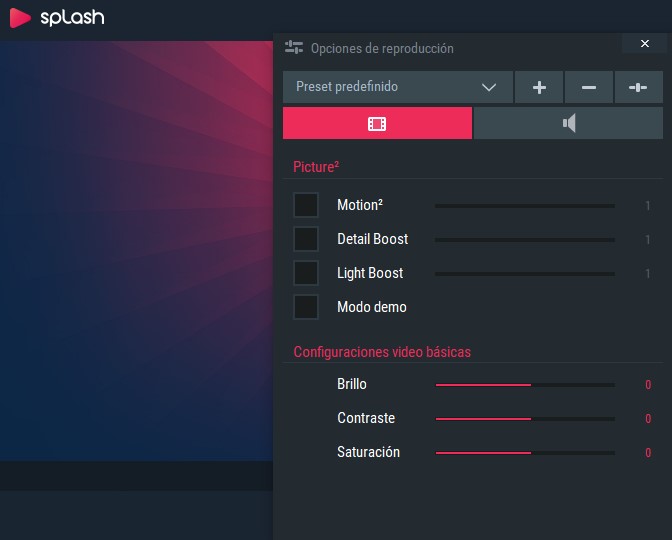Click the preset rename/adjust icon

[638, 87]
